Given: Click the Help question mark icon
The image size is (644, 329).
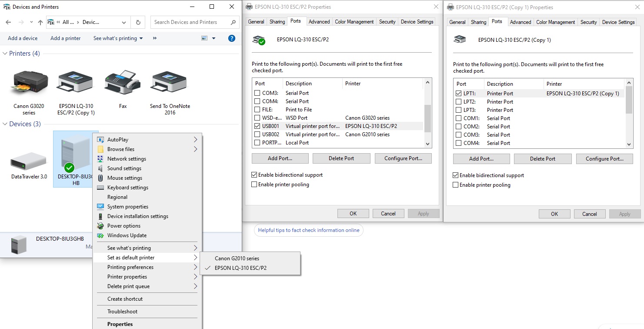Looking at the screenshot, I should click(x=232, y=38).
